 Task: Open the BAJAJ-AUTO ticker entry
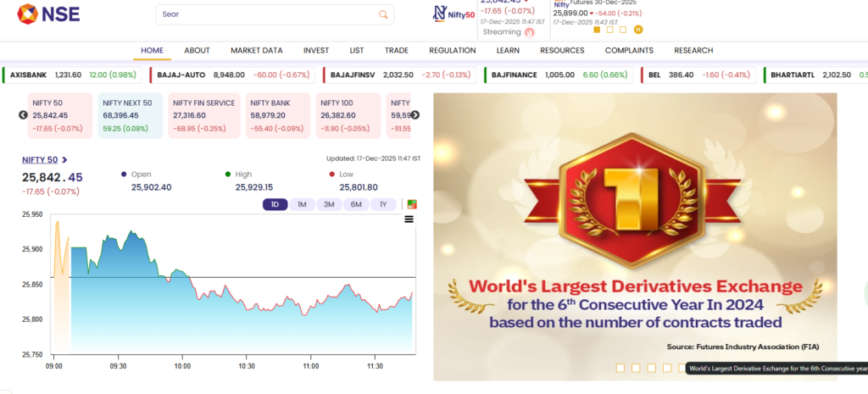[232, 75]
